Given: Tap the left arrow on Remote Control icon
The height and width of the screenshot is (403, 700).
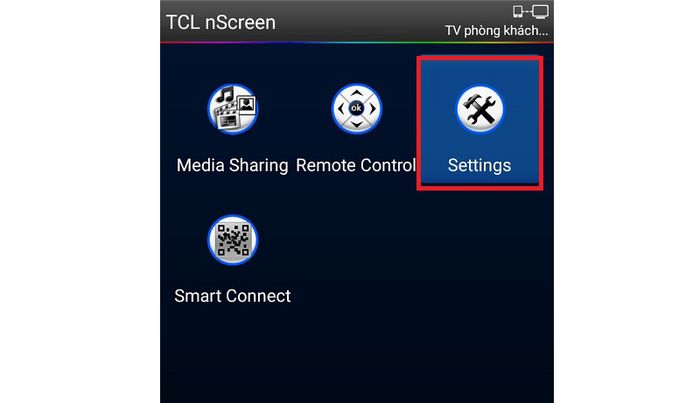Looking at the screenshot, I should click(341, 108).
